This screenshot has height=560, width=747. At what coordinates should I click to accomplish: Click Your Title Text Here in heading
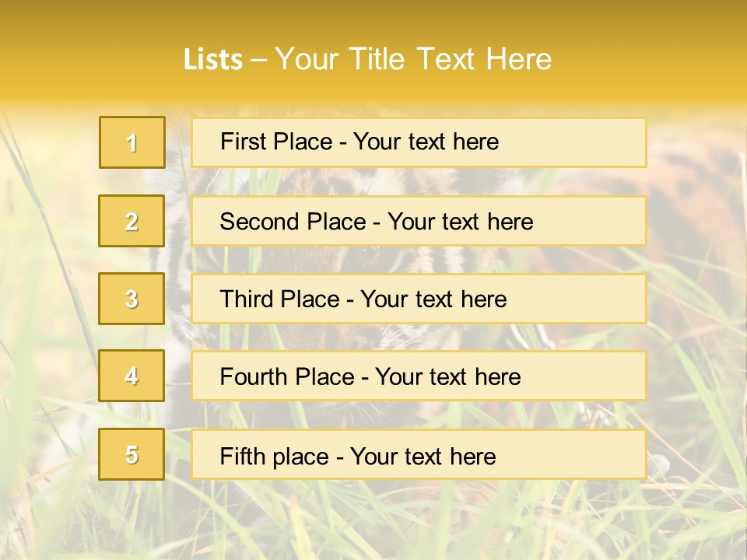413,60
